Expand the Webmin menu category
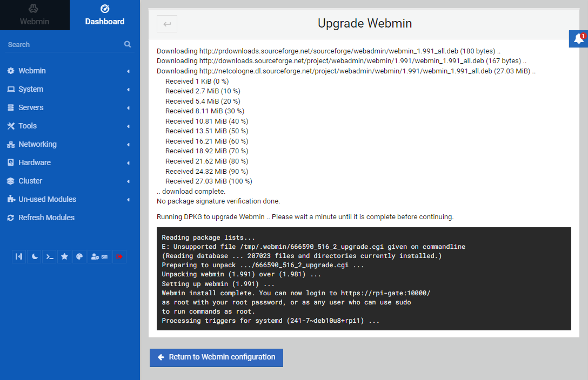This screenshot has width=588, height=380. (x=70, y=71)
